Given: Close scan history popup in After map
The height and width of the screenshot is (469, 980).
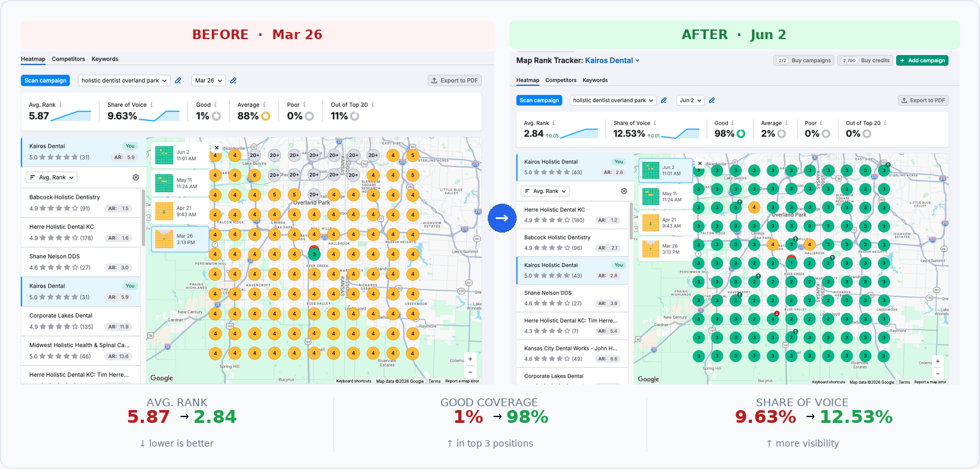Looking at the screenshot, I should coord(700,163).
